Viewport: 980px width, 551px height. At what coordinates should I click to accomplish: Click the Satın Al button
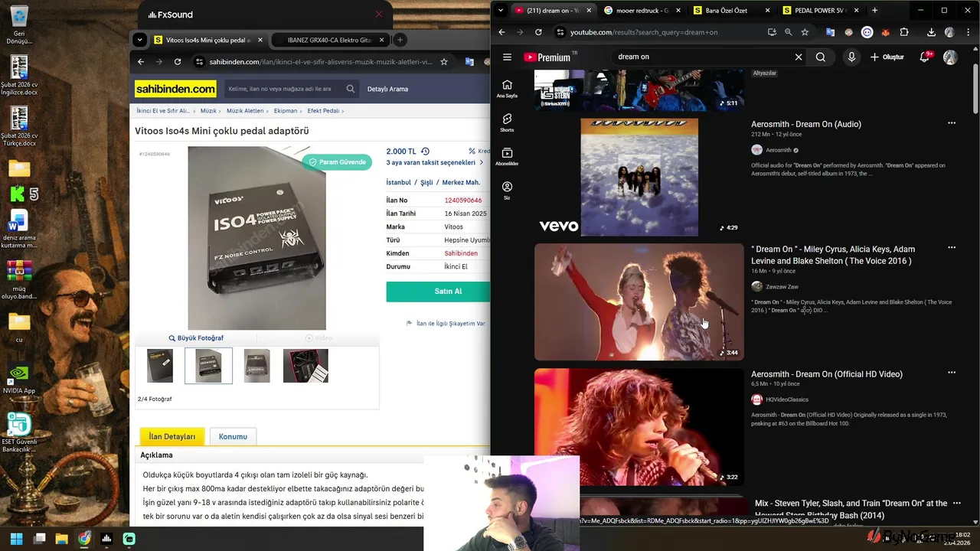438,292
